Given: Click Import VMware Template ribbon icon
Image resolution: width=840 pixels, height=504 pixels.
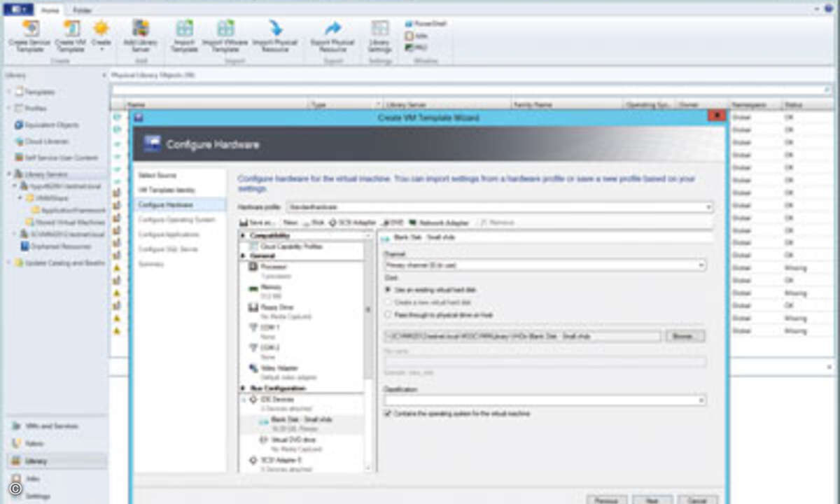Looking at the screenshot, I should 225,36.
